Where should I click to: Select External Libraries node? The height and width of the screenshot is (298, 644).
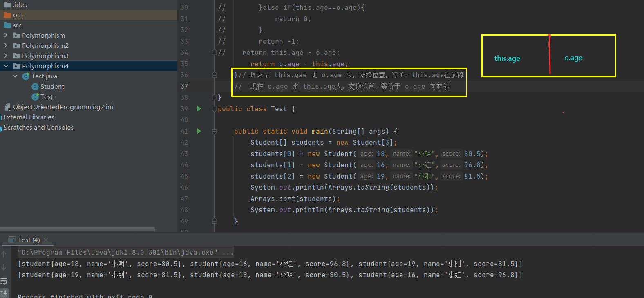(x=29, y=117)
